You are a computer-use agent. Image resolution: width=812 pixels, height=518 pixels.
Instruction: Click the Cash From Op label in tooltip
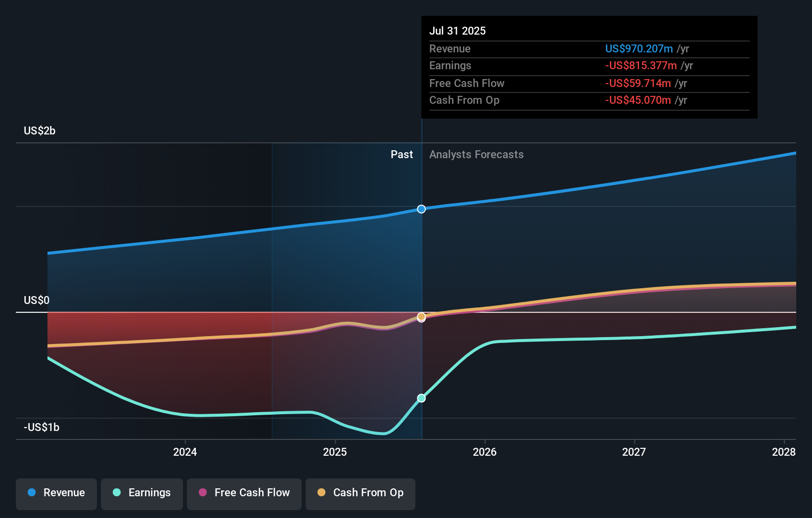[x=464, y=100]
